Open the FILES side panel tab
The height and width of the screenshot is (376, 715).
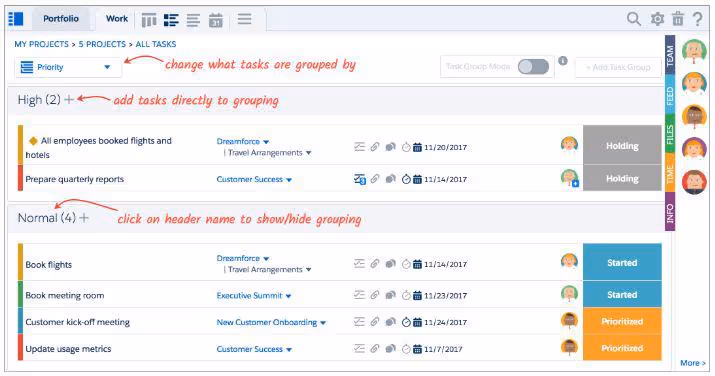click(x=670, y=135)
